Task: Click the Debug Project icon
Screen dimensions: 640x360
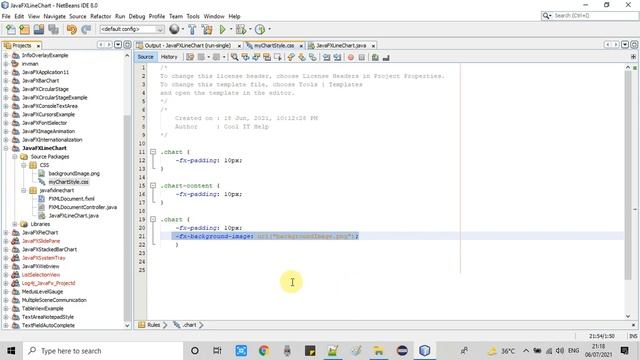Action: click(x=241, y=29)
